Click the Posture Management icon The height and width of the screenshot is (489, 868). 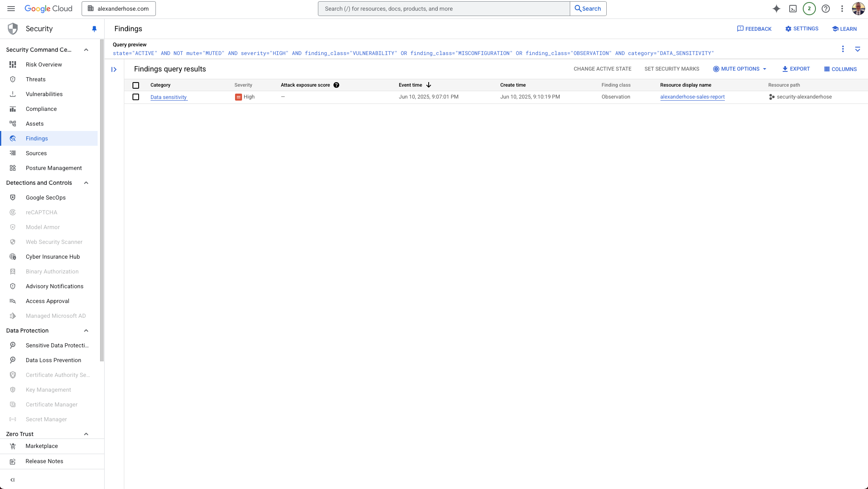coord(13,168)
